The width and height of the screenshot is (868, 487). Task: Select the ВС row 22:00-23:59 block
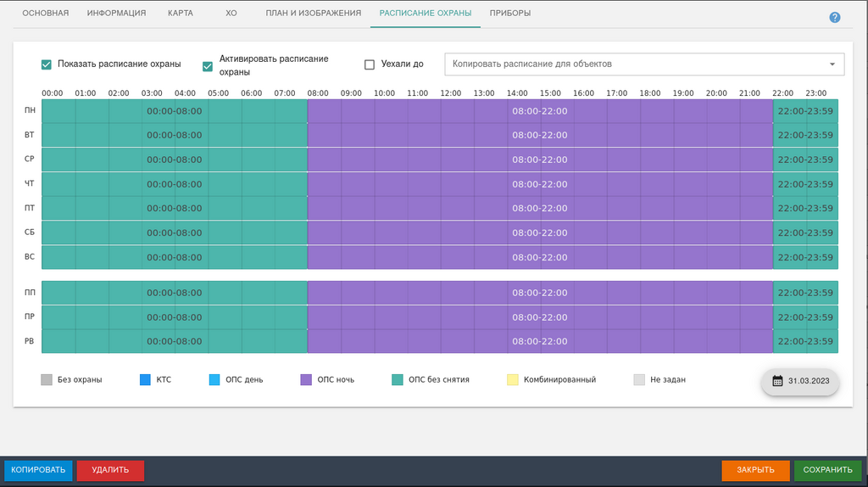(804, 258)
